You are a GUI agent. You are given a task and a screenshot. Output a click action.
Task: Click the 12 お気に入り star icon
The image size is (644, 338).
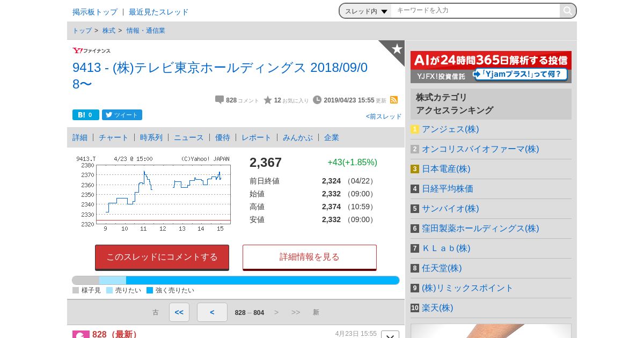pos(268,100)
